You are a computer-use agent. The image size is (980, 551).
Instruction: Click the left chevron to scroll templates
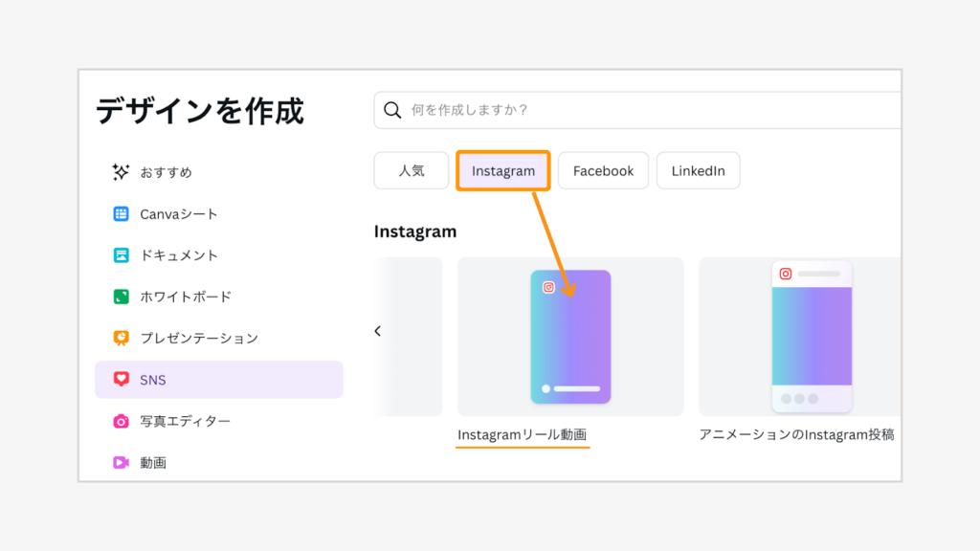coord(378,330)
